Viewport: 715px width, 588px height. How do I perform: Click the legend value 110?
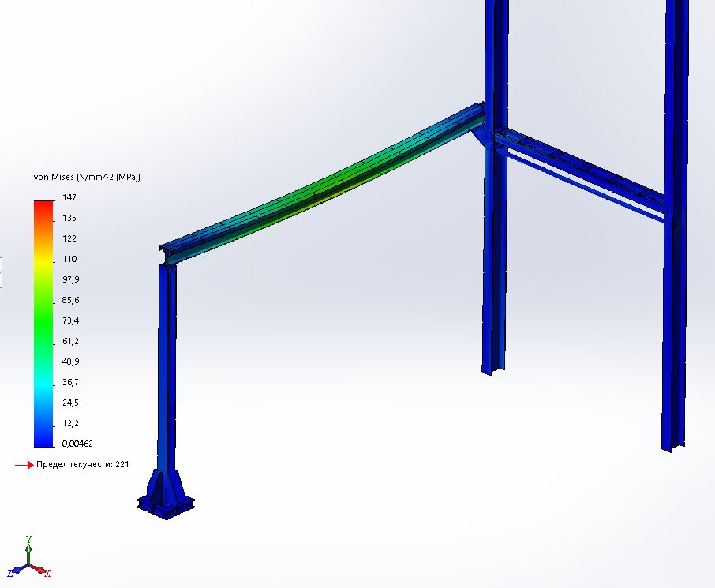(x=69, y=259)
